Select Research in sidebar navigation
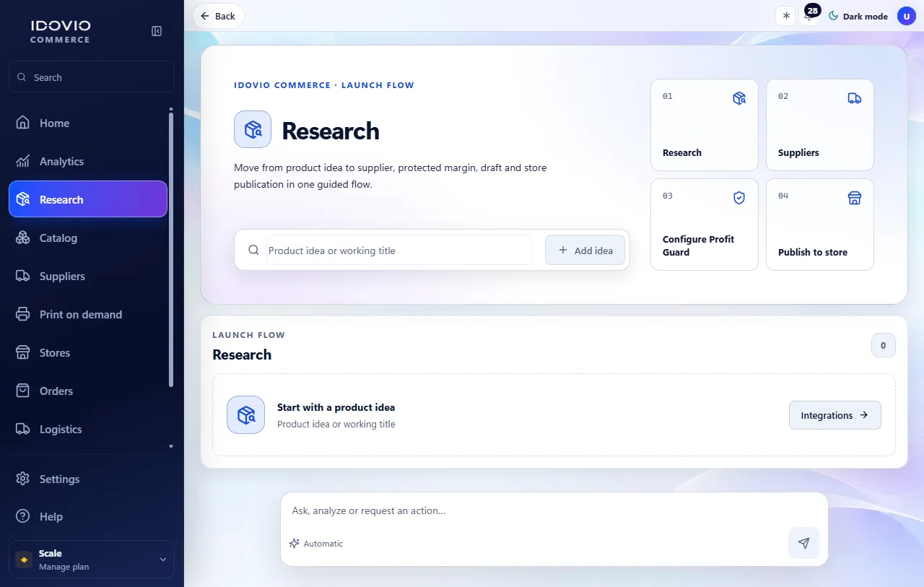This screenshot has width=924, height=587. point(88,199)
